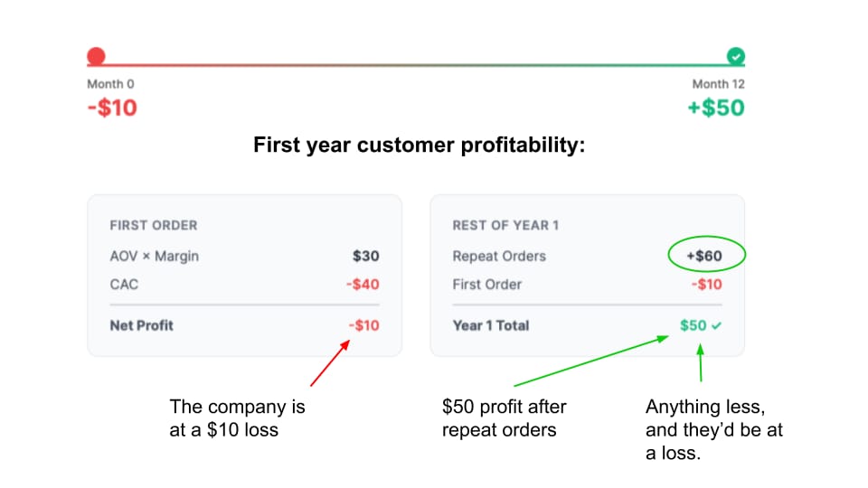Image resolution: width=868 pixels, height=488 pixels.
Task: Click the -$40 CAC value
Action: click(362, 285)
